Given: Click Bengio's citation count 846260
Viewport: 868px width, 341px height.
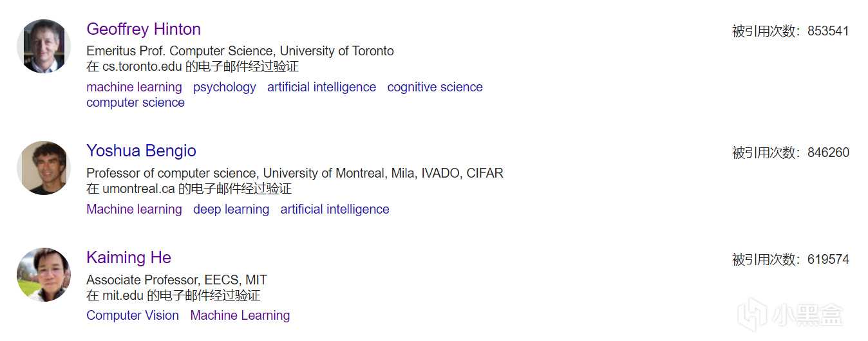Looking at the screenshot, I should [828, 152].
